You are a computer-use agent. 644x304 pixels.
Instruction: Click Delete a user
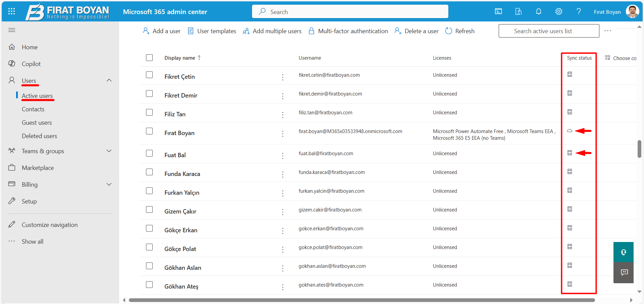416,31
